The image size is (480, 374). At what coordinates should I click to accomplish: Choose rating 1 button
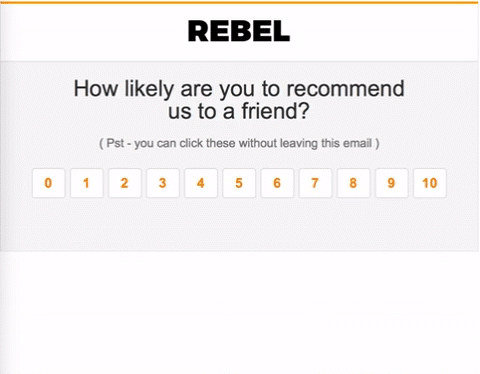pos(86,183)
